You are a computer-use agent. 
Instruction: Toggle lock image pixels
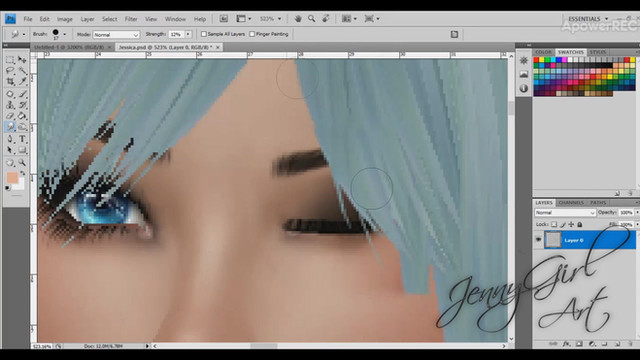point(563,224)
